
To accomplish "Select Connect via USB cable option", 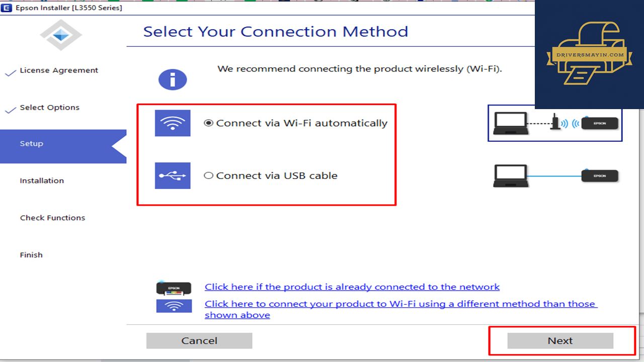I will click(x=271, y=175).
